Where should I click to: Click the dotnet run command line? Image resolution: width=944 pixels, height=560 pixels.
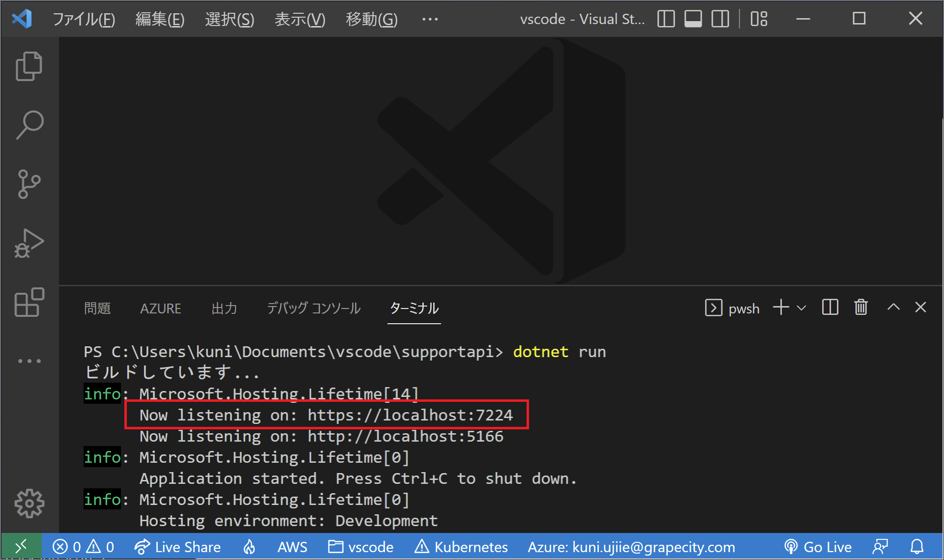point(560,352)
